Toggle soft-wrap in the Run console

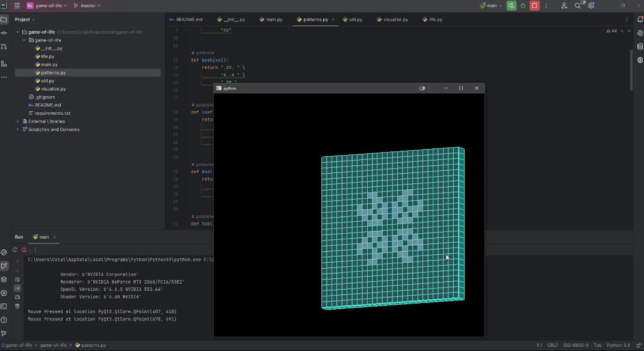17,279
